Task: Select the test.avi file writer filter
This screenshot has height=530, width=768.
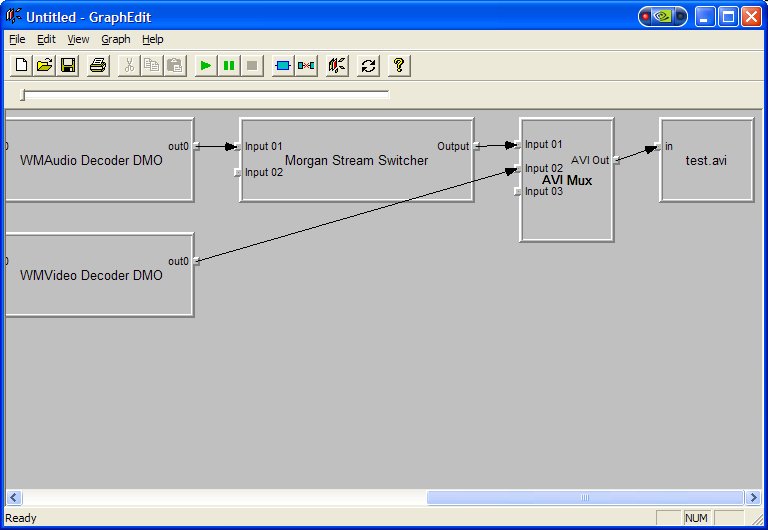Action: tap(706, 160)
